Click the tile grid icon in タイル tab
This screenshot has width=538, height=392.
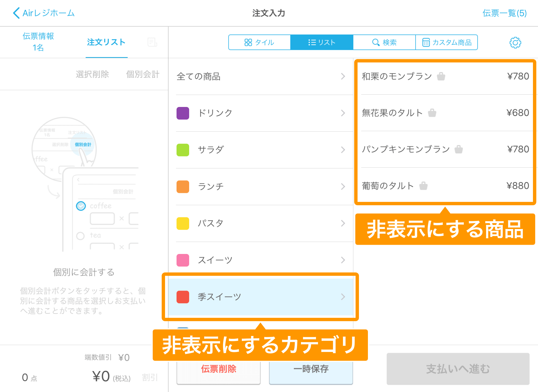coord(248,42)
